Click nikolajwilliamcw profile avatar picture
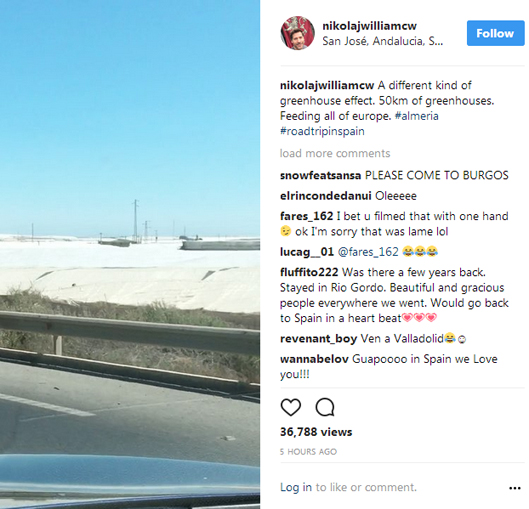 pos(297,33)
